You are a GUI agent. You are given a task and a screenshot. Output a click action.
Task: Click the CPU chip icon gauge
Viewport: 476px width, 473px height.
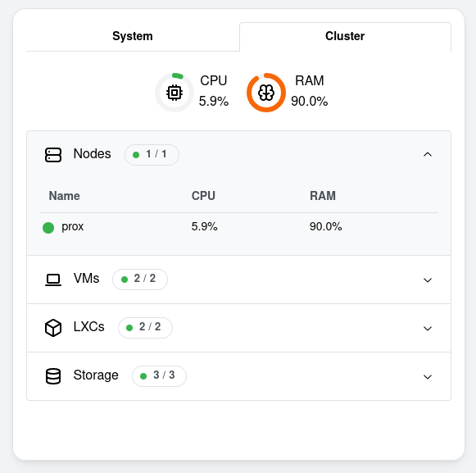175,93
